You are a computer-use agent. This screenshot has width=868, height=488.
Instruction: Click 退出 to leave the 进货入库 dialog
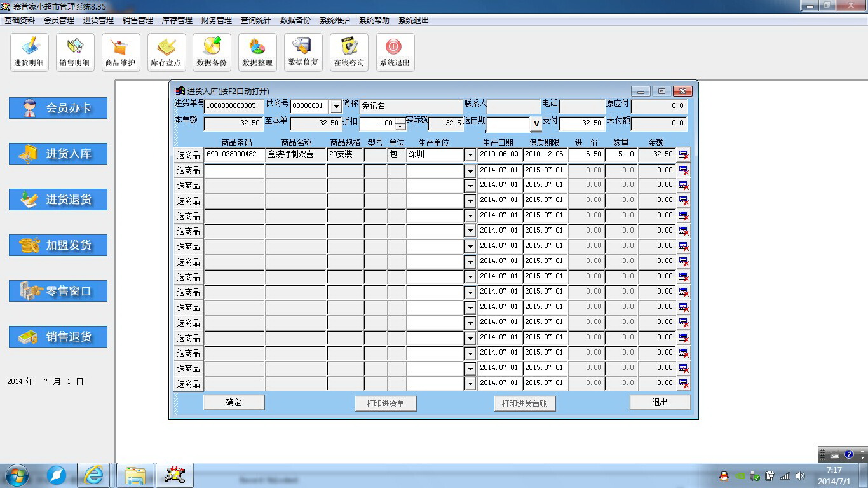pos(660,402)
